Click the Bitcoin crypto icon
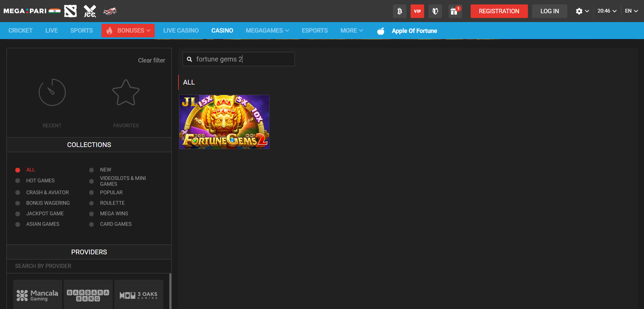Screen dimensions: 644x309 (x=399, y=11)
